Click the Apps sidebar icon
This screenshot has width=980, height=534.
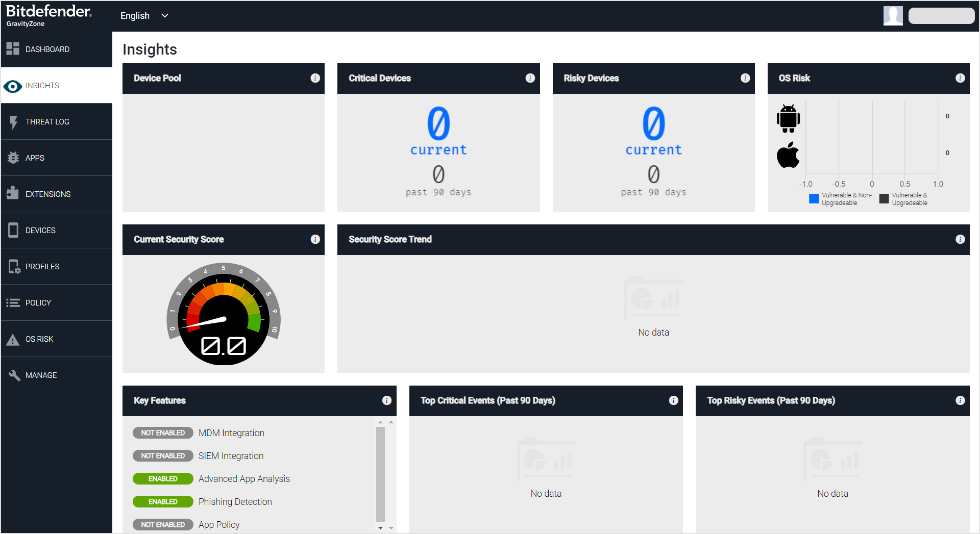tap(13, 158)
